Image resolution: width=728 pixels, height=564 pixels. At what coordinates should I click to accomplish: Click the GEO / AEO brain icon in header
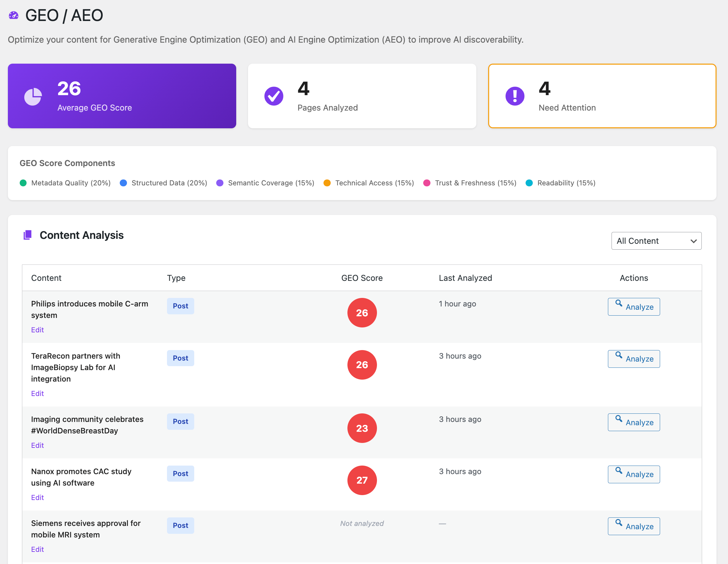pos(13,15)
